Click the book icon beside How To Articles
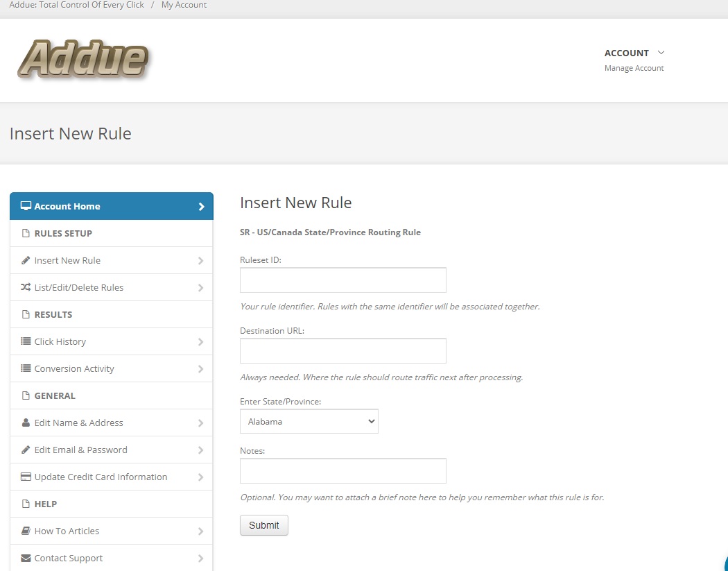The height and width of the screenshot is (571, 728). point(26,531)
